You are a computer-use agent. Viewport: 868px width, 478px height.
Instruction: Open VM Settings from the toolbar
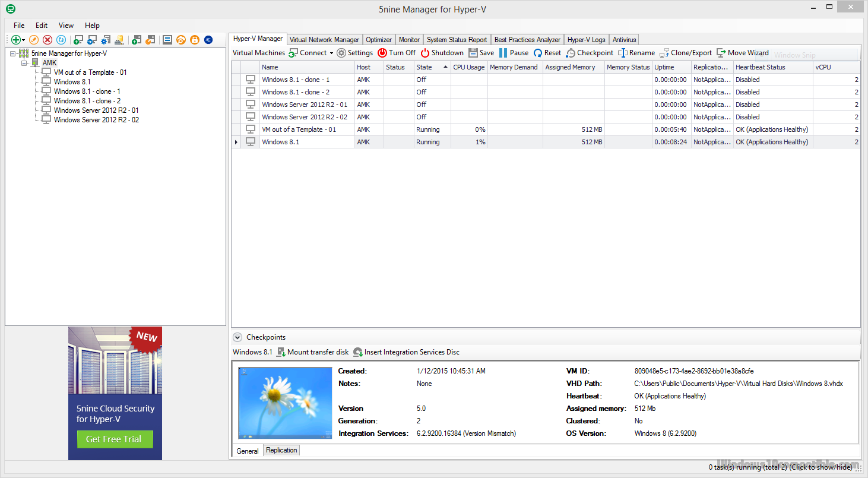coord(355,53)
